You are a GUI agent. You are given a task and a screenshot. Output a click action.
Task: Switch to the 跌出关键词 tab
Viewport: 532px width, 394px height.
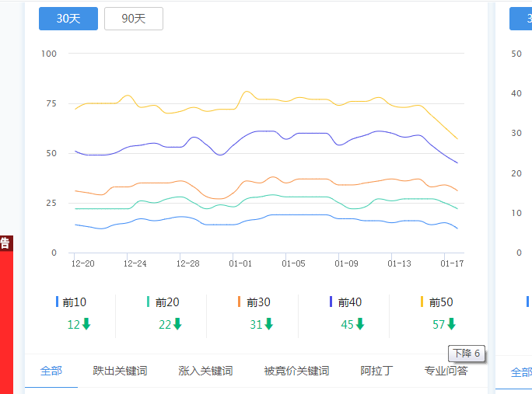tap(120, 371)
